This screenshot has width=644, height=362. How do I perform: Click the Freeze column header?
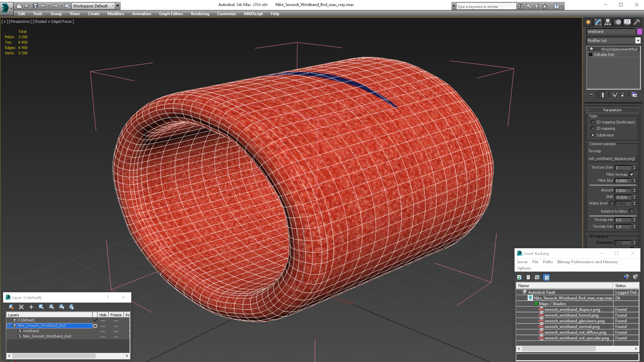116,315
